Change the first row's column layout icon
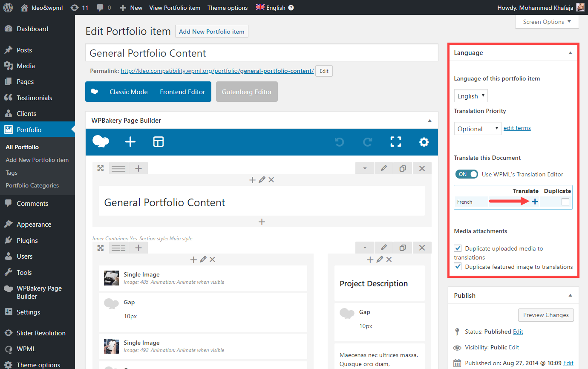Image resolution: width=588 pixels, height=369 pixels. (118, 168)
